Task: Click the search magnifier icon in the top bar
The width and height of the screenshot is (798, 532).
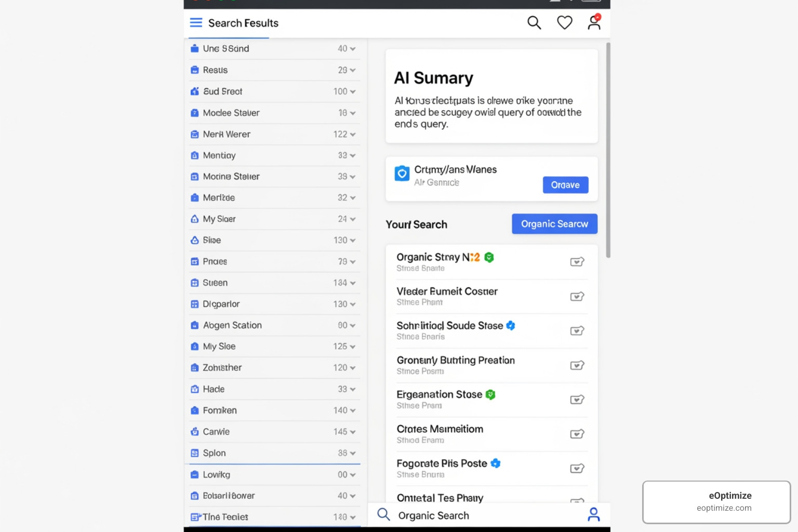Action: [x=534, y=22]
